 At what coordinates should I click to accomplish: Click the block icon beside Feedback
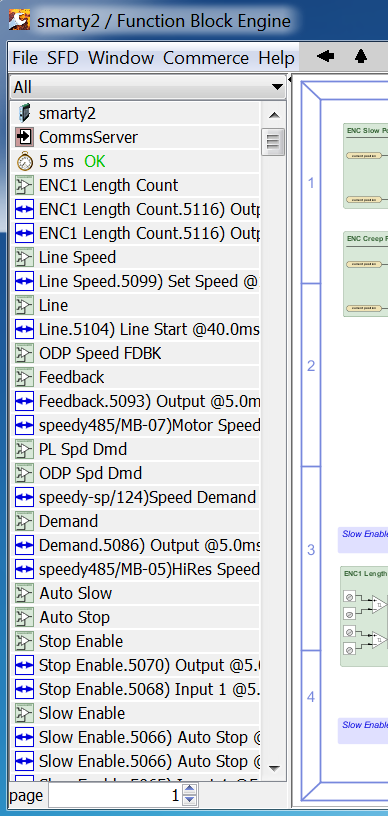24,377
